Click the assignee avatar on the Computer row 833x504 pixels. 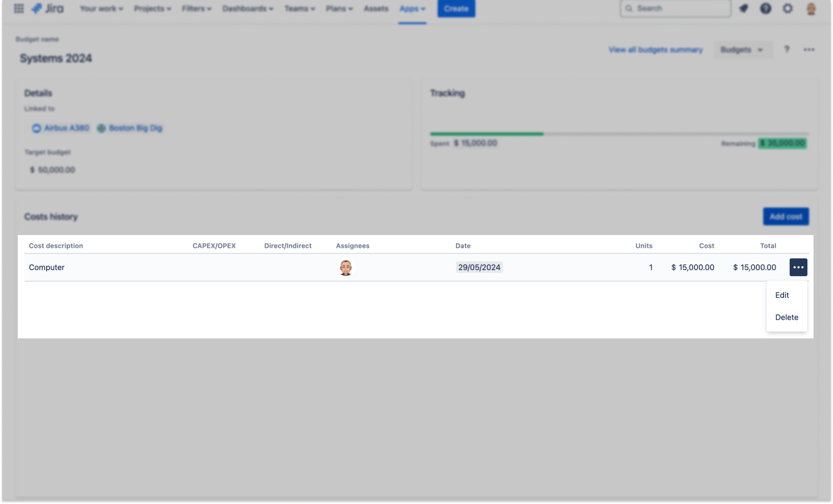click(x=345, y=267)
